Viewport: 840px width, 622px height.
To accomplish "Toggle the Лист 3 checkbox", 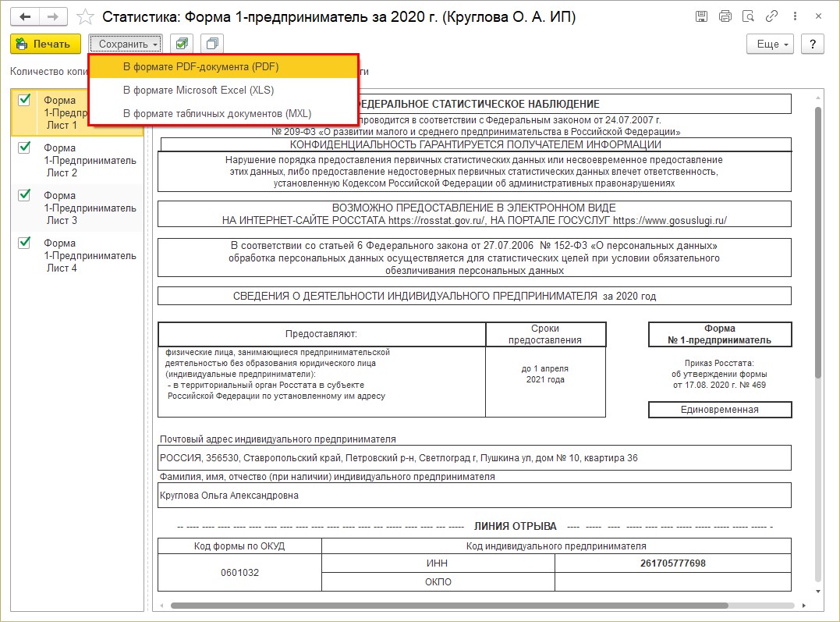I will [x=24, y=195].
